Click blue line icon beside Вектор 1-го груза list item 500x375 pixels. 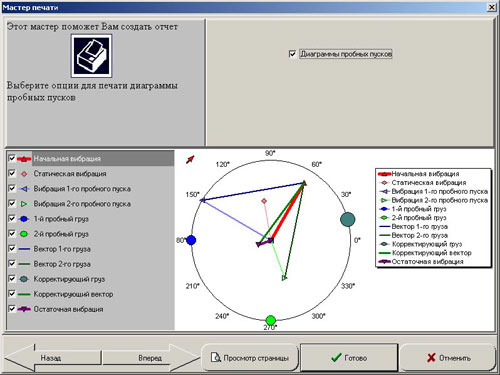[24, 249]
